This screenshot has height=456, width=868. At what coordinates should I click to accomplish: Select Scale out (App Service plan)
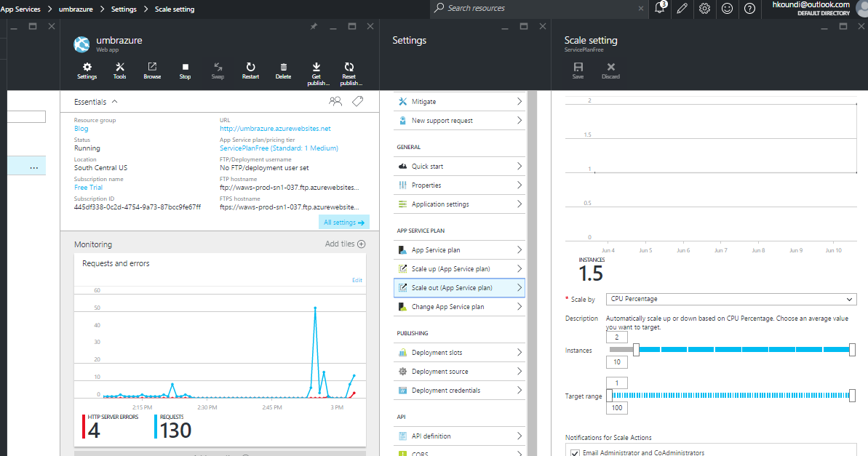point(459,288)
